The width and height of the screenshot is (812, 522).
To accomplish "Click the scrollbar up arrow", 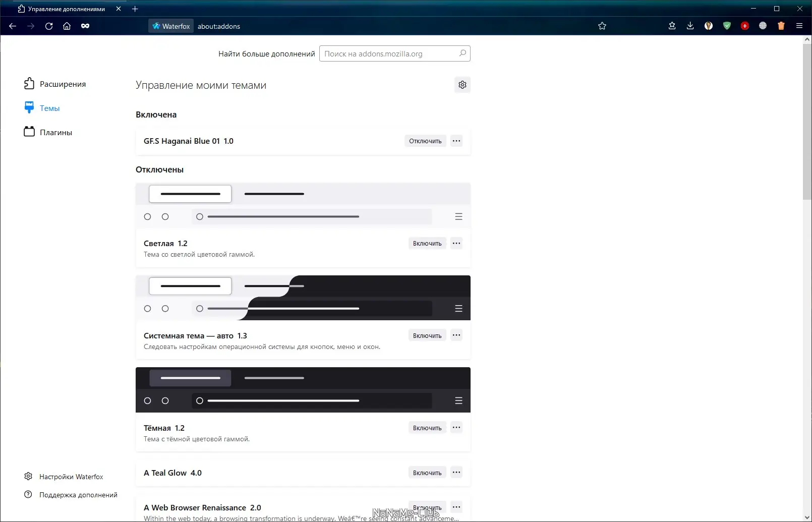I will (x=807, y=39).
